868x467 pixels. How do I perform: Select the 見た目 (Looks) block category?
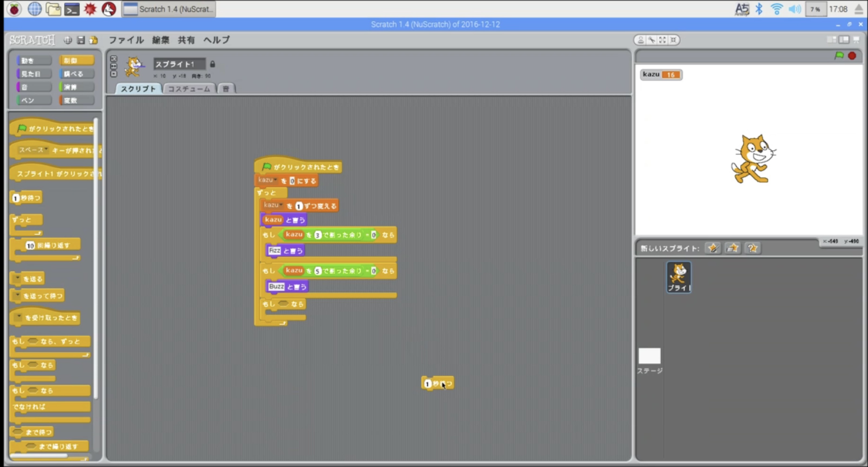point(34,74)
